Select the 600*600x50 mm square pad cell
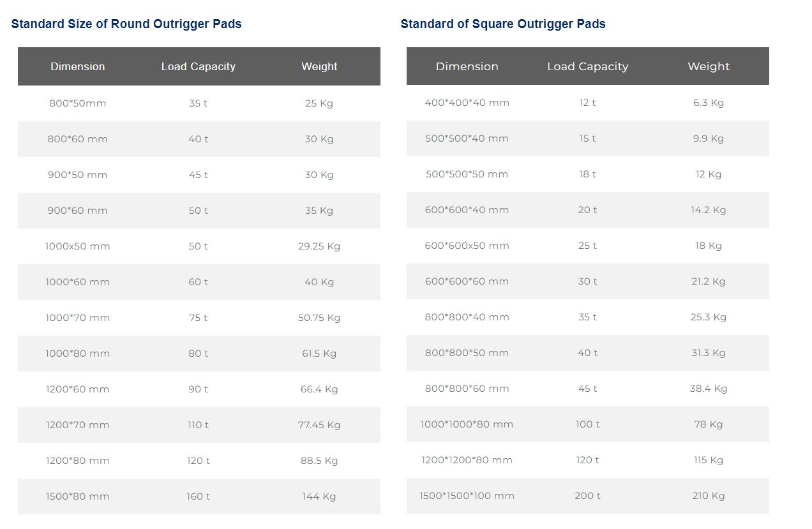812x529 pixels. 467,246
